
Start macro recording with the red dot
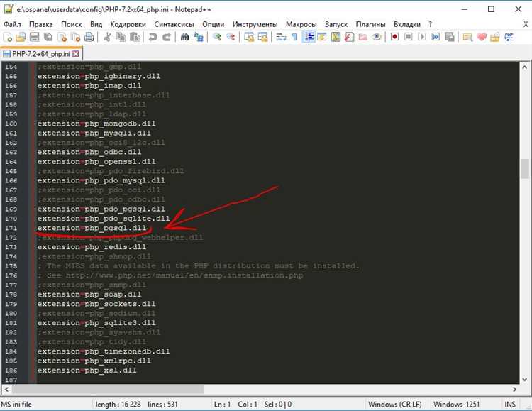(x=394, y=36)
